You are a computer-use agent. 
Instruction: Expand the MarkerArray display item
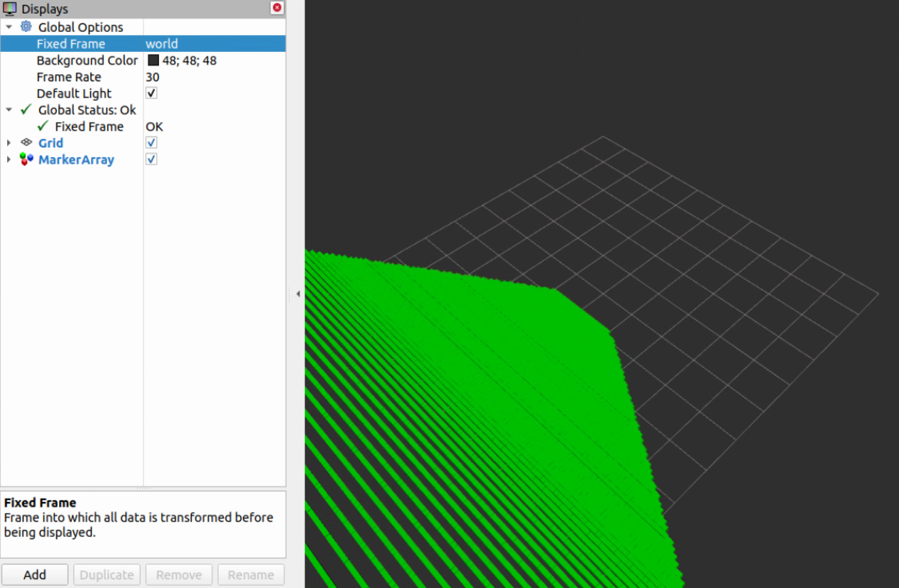pyautogui.click(x=9, y=160)
